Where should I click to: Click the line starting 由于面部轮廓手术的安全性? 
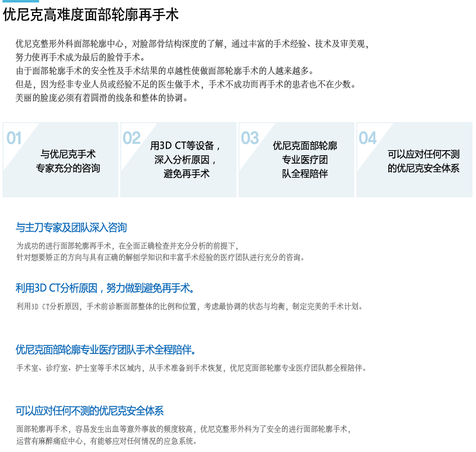pyautogui.click(x=164, y=71)
